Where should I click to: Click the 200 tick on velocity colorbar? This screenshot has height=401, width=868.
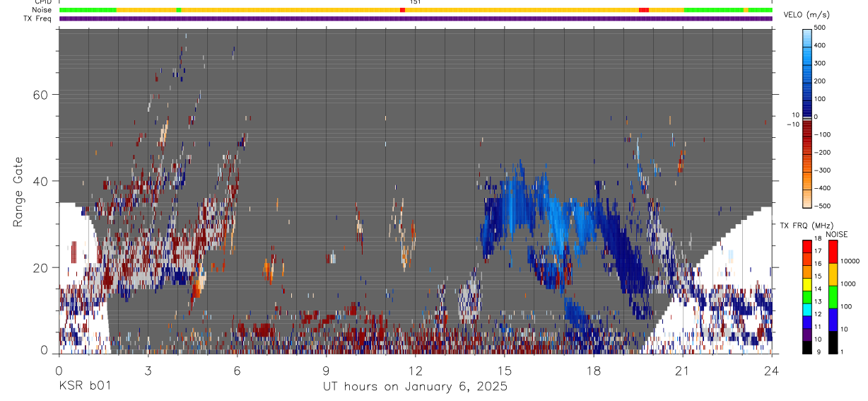coord(820,81)
